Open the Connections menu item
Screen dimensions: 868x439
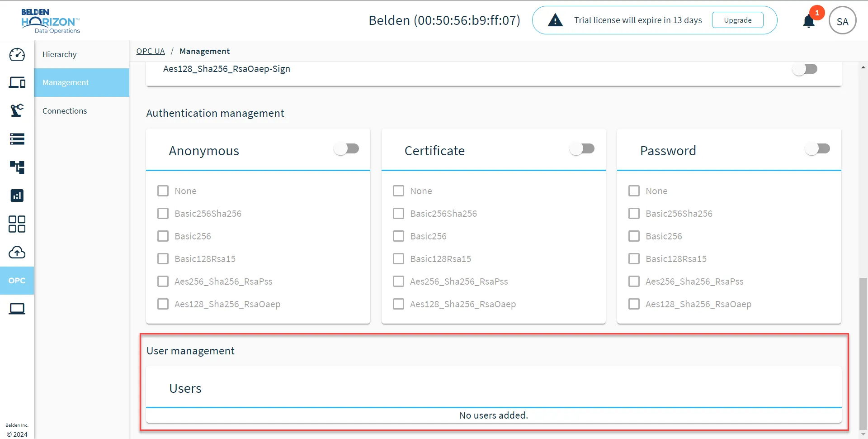click(x=81, y=111)
